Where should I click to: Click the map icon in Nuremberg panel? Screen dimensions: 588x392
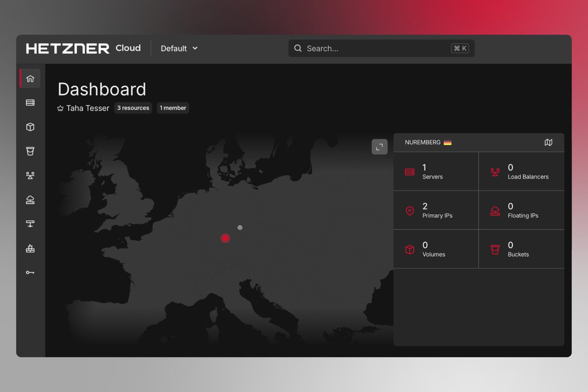click(x=548, y=143)
